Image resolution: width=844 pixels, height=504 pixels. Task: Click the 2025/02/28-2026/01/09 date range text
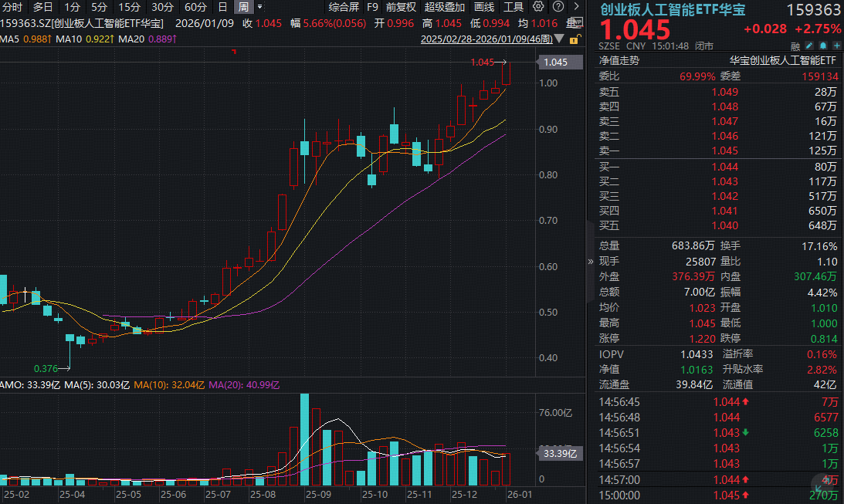coord(486,39)
